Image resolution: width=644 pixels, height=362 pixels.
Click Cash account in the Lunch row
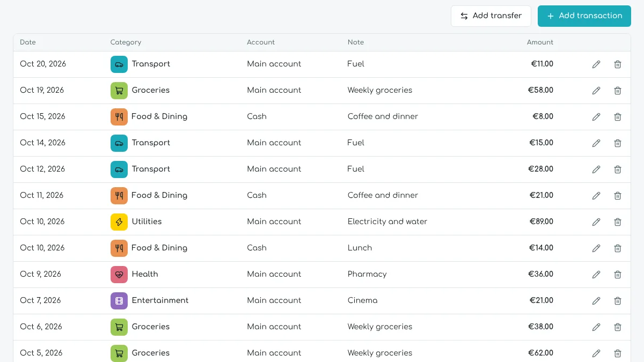pyautogui.click(x=257, y=248)
